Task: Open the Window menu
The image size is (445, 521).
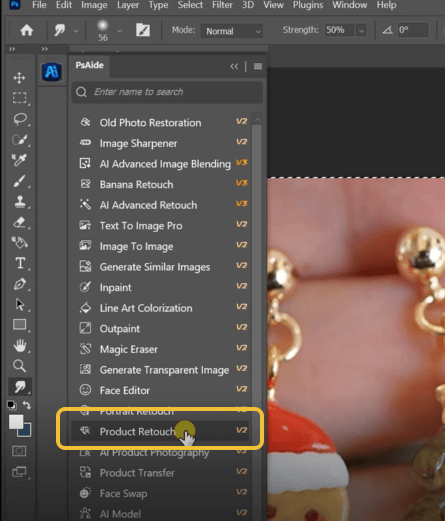Action: coord(350,5)
